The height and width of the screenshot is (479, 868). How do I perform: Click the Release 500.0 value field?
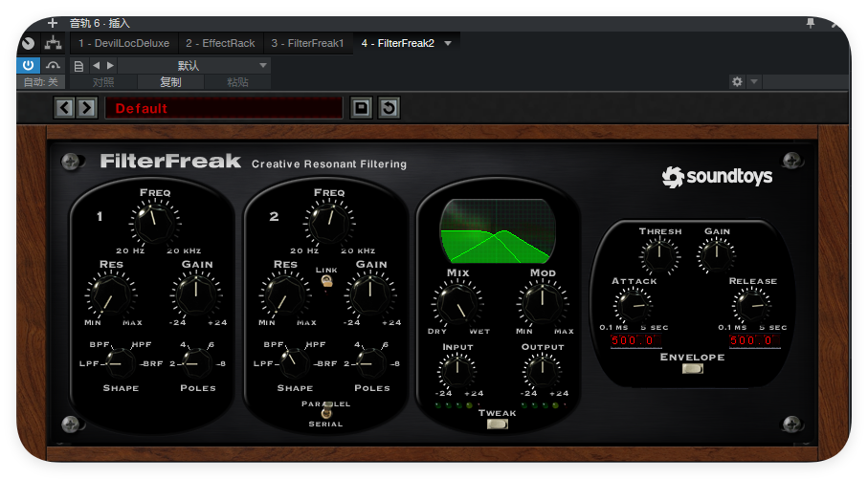[x=754, y=340]
